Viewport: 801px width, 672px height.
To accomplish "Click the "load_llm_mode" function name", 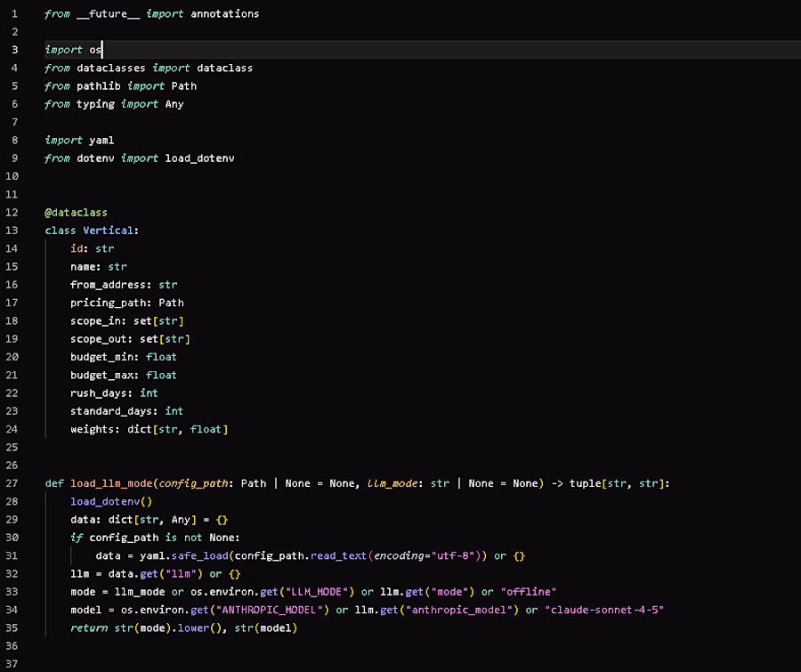I will [x=111, y=483].
